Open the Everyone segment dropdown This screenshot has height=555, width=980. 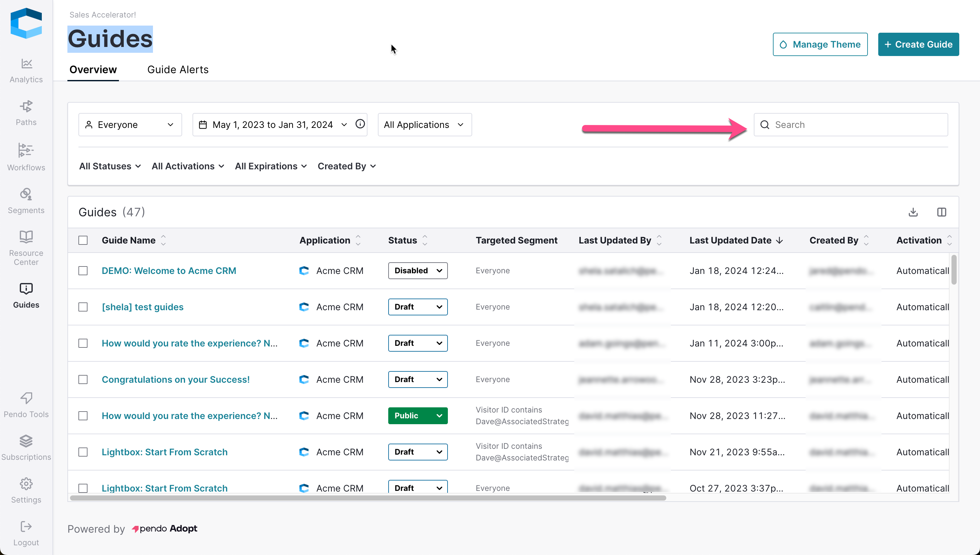point(130,125)
